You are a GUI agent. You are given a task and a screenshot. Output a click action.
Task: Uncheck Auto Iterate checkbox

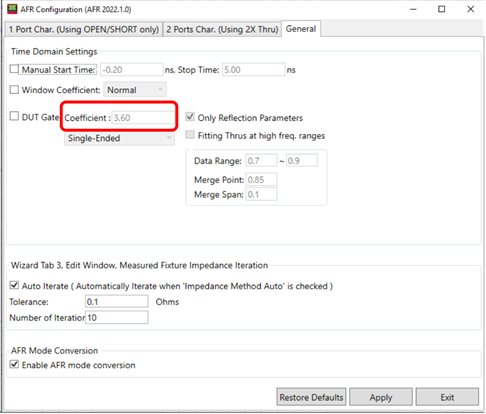(x=14, y=285)
